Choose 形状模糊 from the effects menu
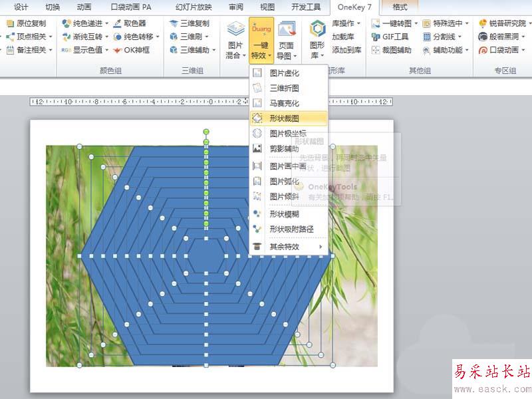The image size is (532, 399). pos(289,214)
